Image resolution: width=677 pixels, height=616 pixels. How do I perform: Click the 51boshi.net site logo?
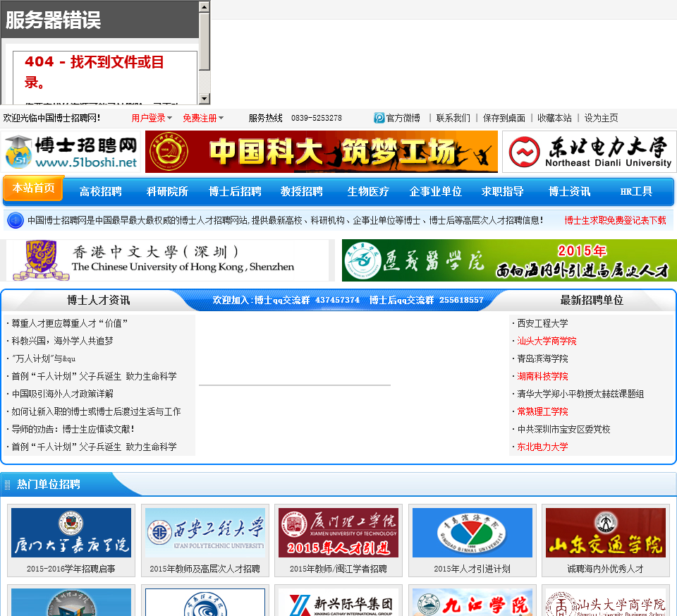71,152
